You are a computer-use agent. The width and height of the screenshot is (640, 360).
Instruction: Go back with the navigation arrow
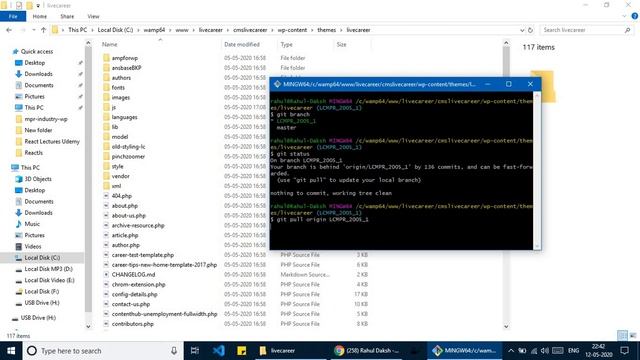[x=9, y=30]
